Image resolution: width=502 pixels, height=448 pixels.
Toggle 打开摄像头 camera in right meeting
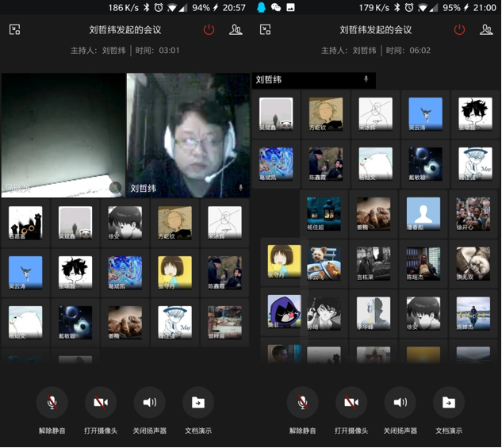351,403
